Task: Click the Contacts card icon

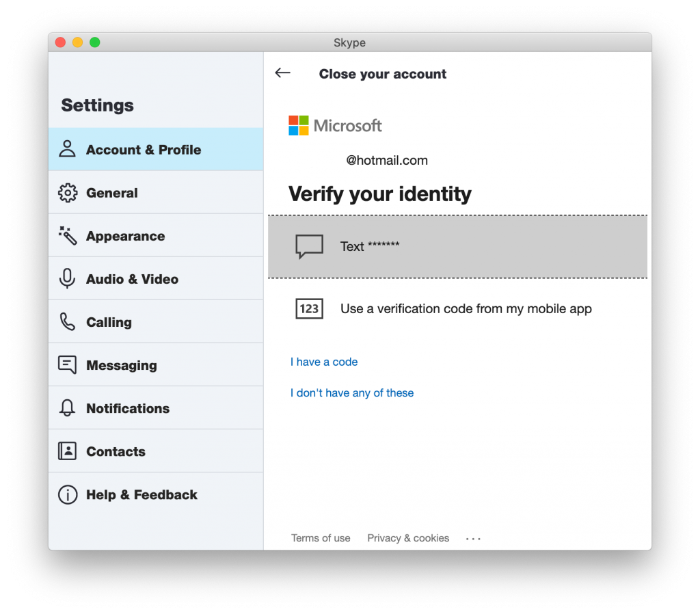Action: point(68,451)
